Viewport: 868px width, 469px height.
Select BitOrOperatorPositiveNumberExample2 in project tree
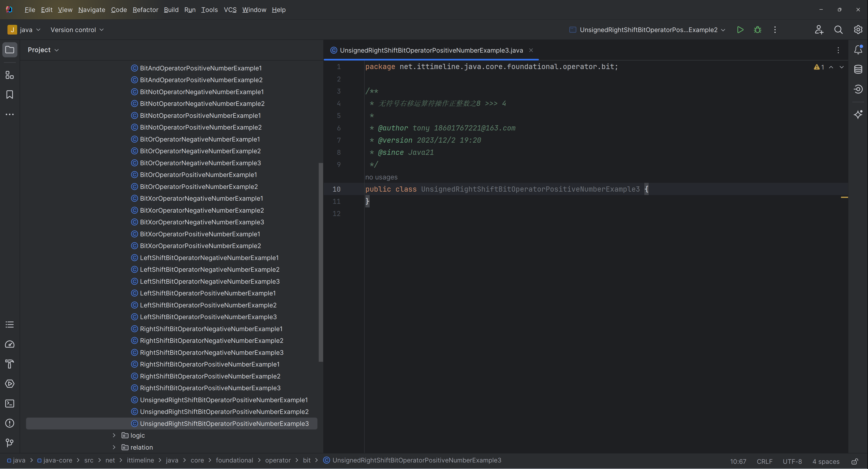coord(194,186)
